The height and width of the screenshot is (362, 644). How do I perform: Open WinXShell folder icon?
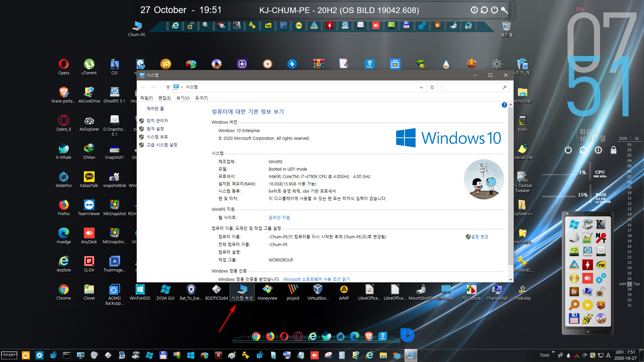[522, 95]
